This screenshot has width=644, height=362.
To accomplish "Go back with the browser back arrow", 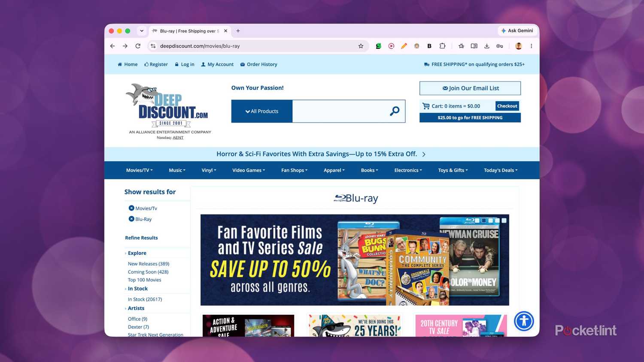I will [112, 46].
